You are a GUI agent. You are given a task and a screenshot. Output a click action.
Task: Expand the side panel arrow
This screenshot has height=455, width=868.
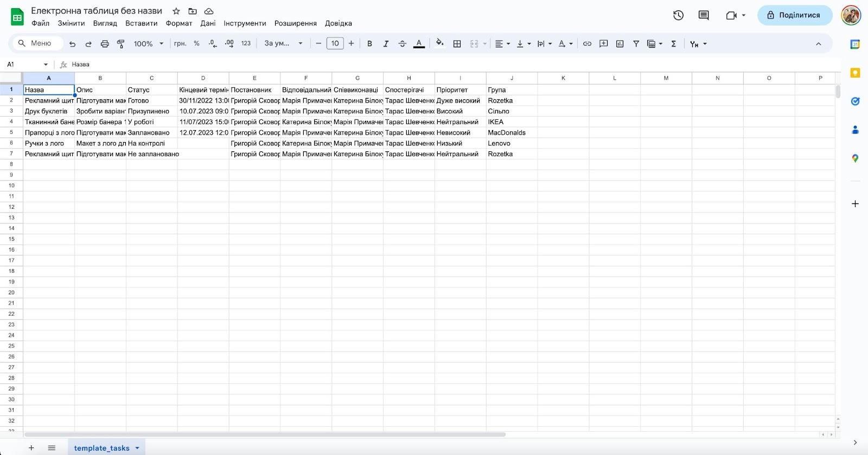pyautogui.click(x=855, y=443)
